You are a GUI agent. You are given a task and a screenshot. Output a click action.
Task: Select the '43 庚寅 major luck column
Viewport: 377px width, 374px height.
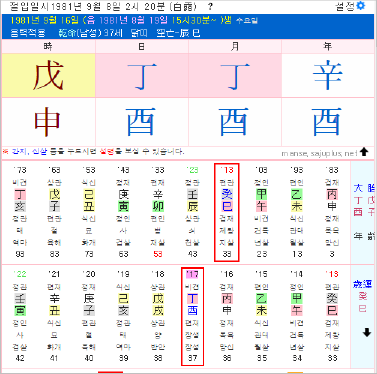pyautogui.click(x=123, y=212)
